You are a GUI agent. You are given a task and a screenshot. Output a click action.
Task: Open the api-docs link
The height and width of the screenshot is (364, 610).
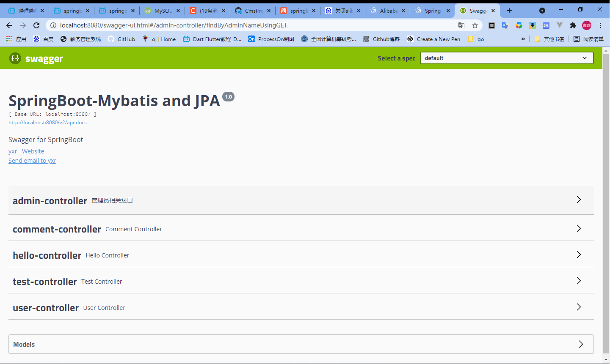47,123
